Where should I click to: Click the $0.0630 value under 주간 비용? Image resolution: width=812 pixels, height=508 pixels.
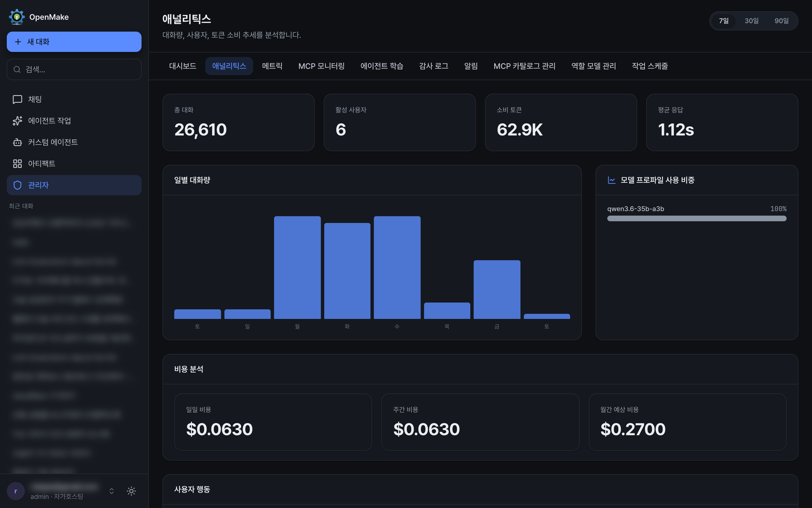click(427, 429)
